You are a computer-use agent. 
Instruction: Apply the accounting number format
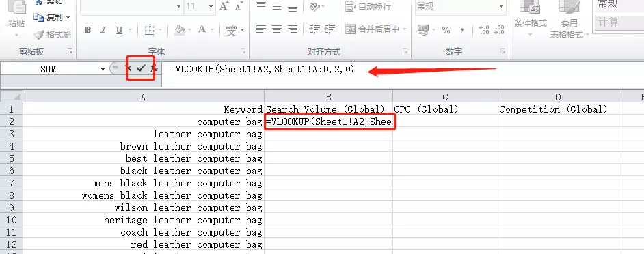[x=422, y=29]
